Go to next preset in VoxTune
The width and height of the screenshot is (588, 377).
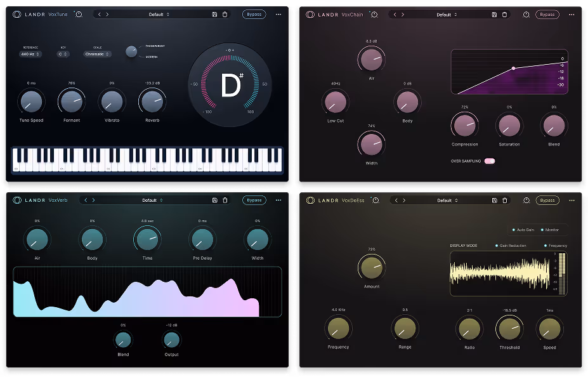pos(107,14)
